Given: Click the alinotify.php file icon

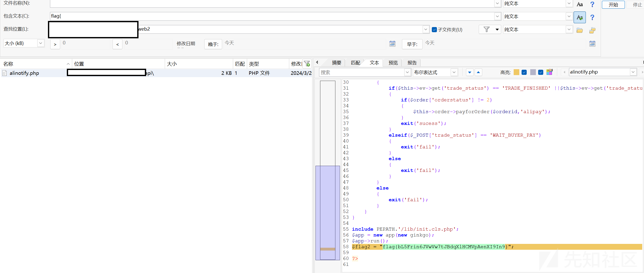Looking at the screenshot, I should pyautogui.click(x=5, y=73).
